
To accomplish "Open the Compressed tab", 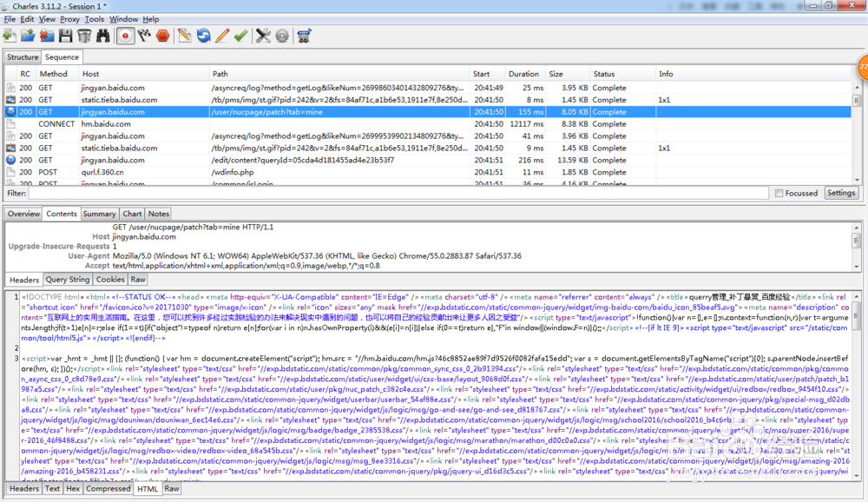I will pyautogui.click(x=108, y=489).
